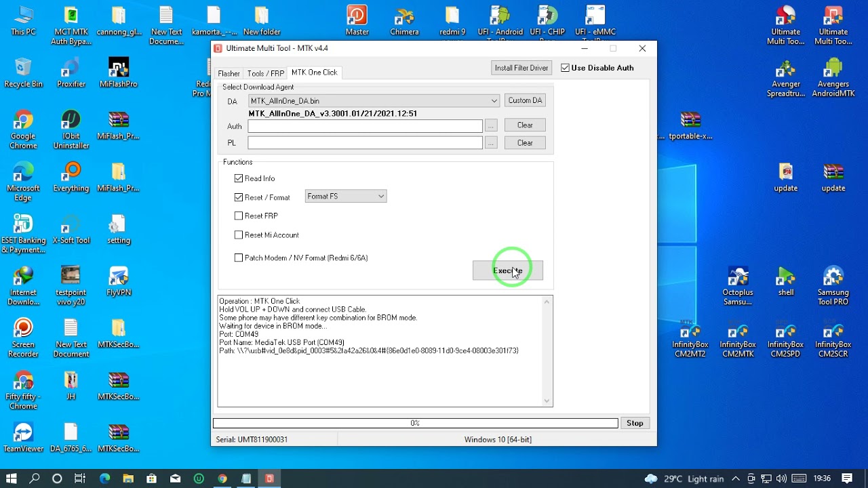Click the Custom DA button
The height and width of the screenshot is (488, 868).
click(x=525, y=100)
